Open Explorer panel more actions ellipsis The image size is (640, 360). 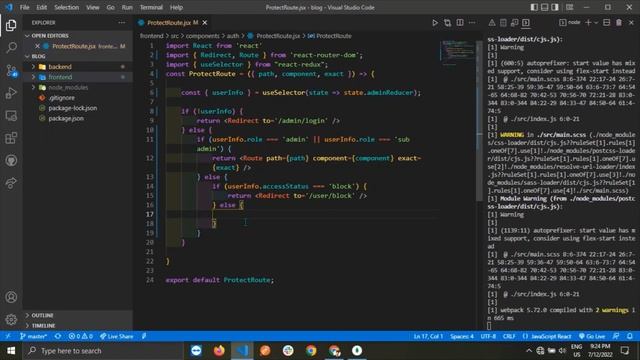click(x=122, y=23)
